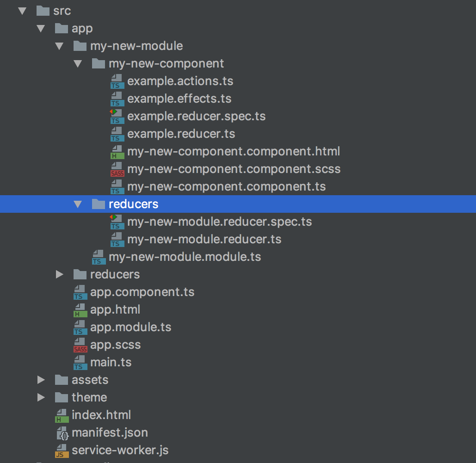Select example.effects.ts in the tree

(x=180, y=99)
